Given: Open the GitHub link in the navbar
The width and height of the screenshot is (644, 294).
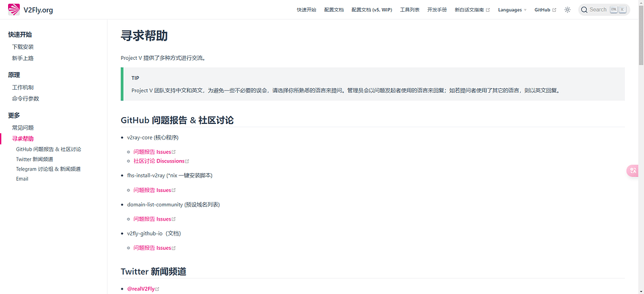Looking at the screenshot, I should 545,10.
